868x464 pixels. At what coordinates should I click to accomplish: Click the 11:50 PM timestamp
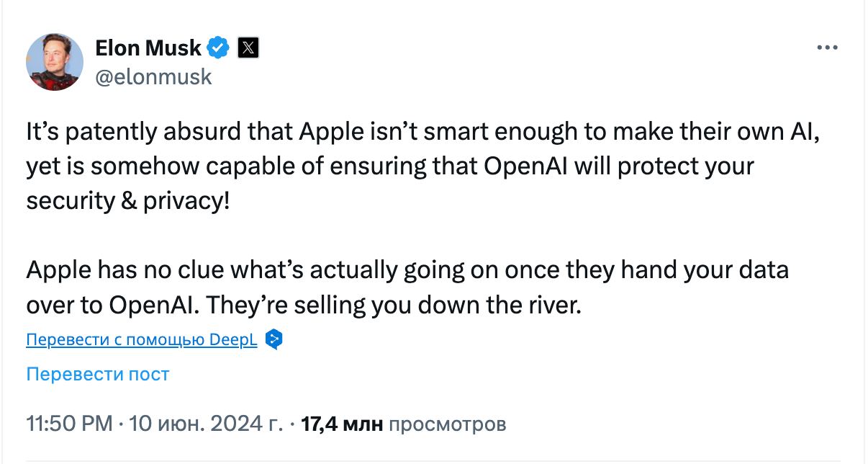click(x=69, y=424)
